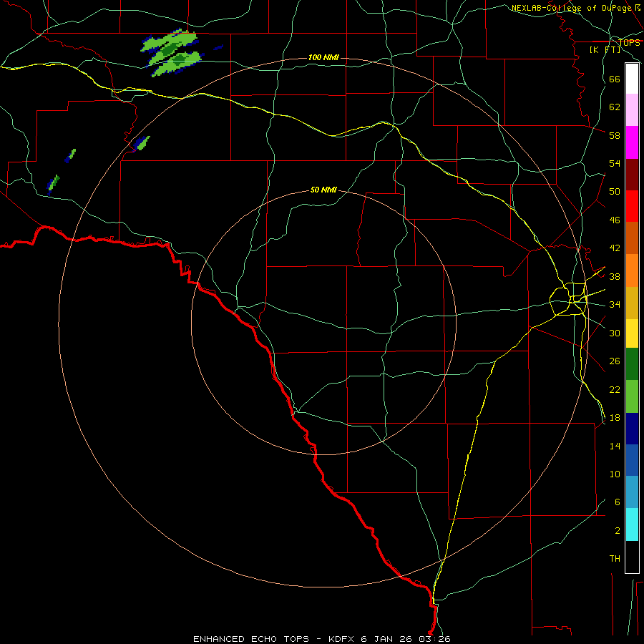The width and height of the screenshot is (644, 644).
Task: Click the "2" legend value
Action: point(618,531)
